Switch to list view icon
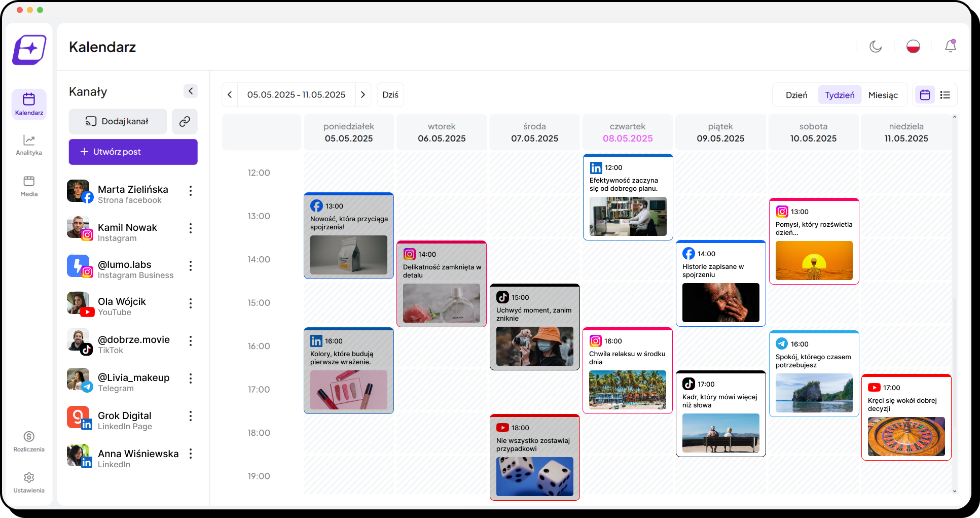 (x=945, y=95)
